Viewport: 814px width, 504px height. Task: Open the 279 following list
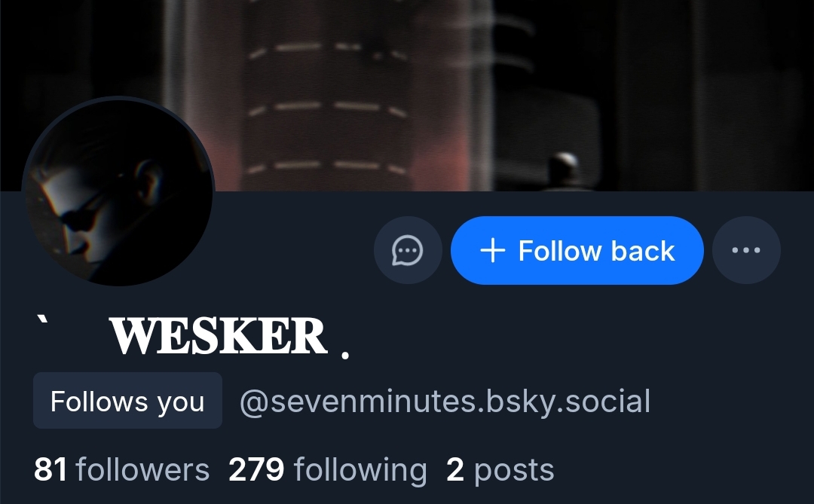click(328, 470)
